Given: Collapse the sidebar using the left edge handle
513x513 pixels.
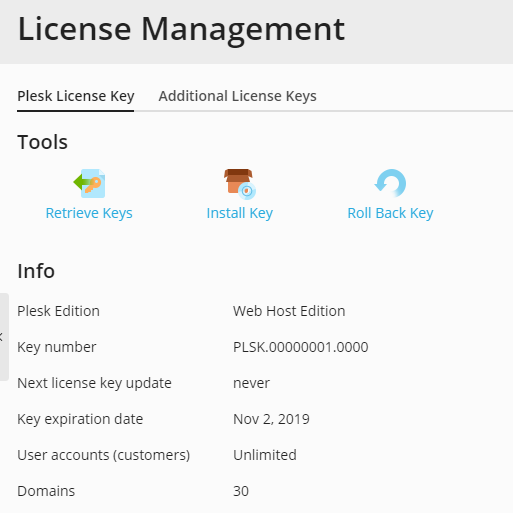Looking at the screenshot, I should (x=4, y=337).
